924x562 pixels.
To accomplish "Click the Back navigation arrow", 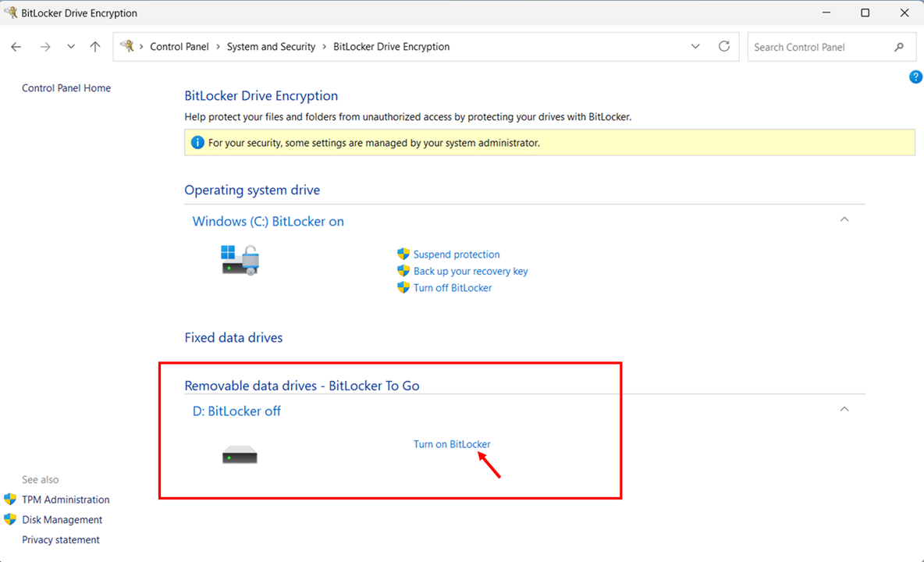I will click(x=16, y=47).
